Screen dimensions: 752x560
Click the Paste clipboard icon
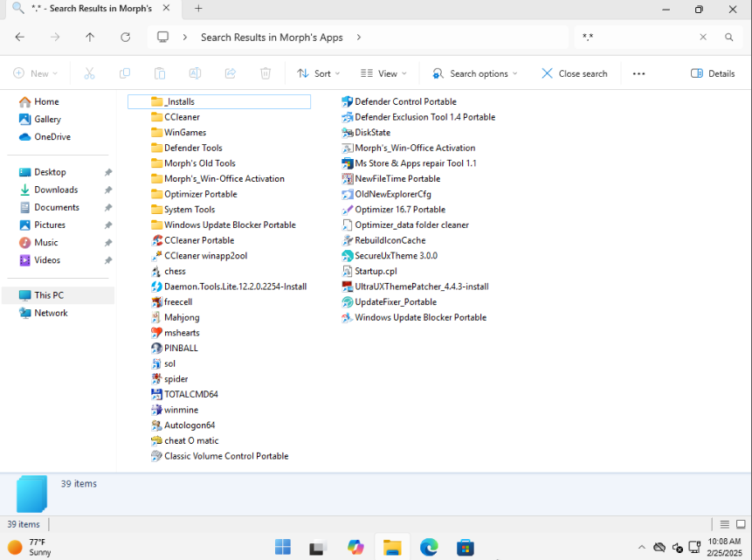click(x=160, y=73)
